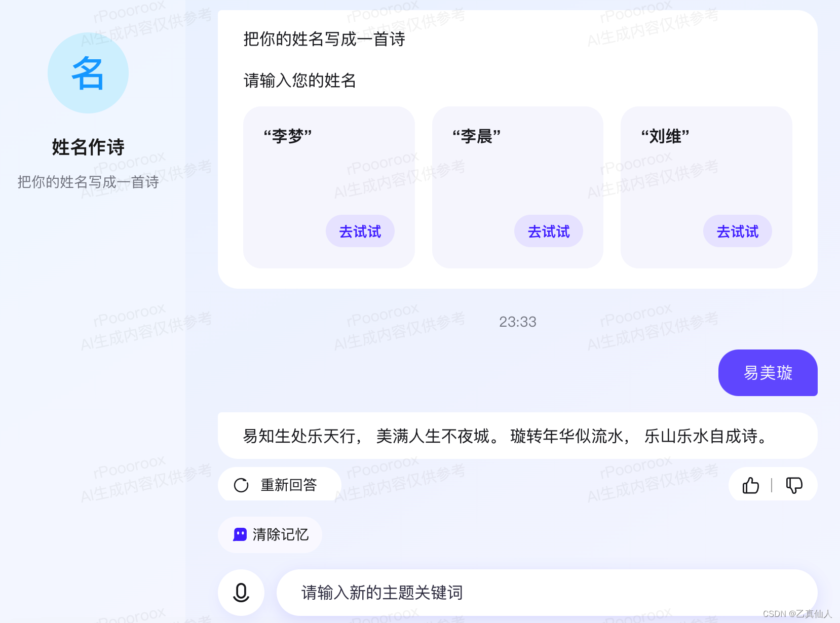Select the 李梦 example card
Screen dimensions: 840x623
click(328, 187)
